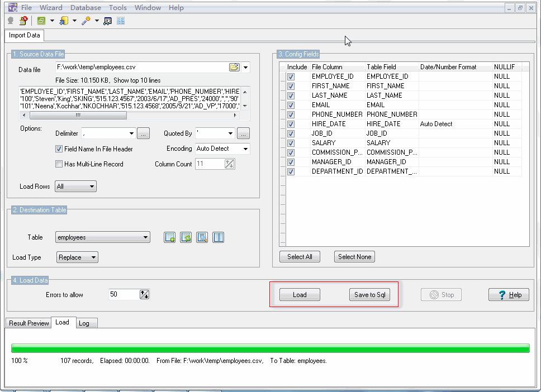Click HIRE_DATE Auto Detect format cell
541x392 pixels.
pyautogui.click(x=455, y=124)
